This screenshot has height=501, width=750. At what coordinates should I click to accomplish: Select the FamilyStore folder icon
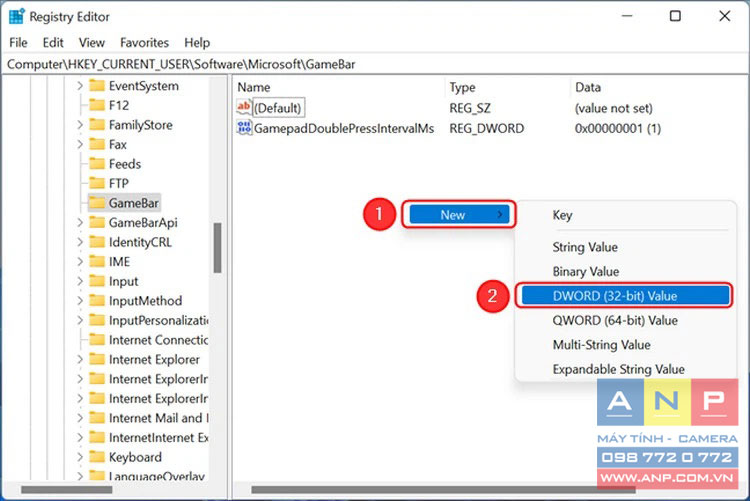(97, 124)
